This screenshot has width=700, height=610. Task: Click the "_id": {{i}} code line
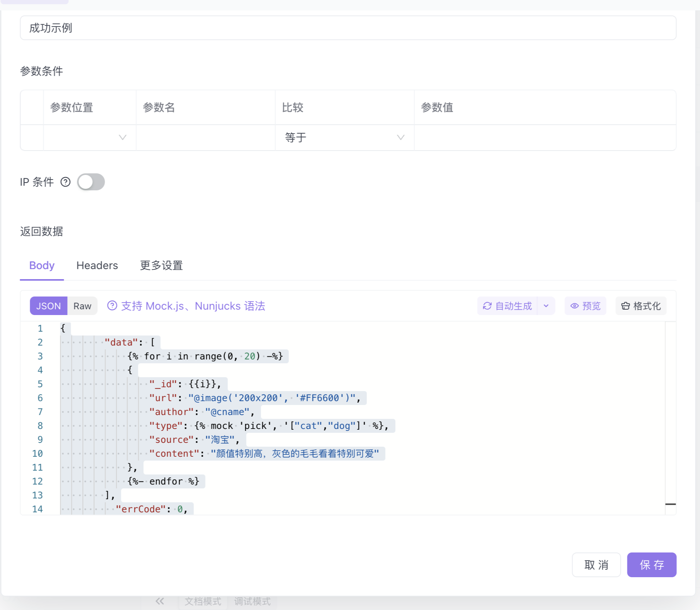pyautogui.click(x=185, y=384)
